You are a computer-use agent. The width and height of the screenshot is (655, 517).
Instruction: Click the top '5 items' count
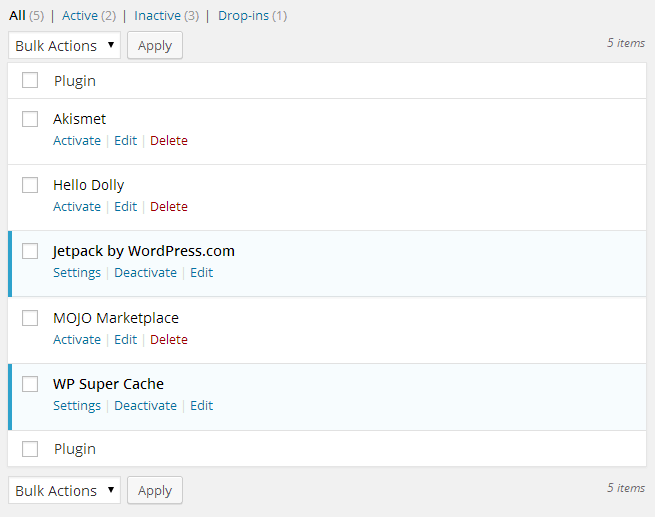click(626, 43)
